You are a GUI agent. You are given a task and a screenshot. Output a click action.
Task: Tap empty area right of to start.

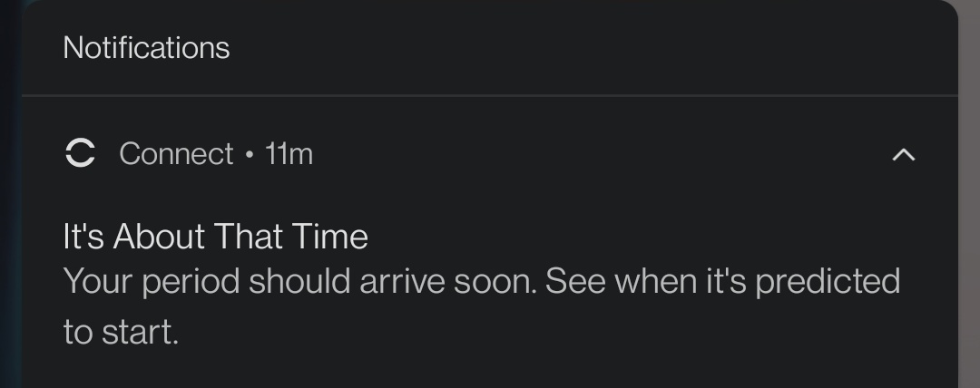[x=544, y=332]
